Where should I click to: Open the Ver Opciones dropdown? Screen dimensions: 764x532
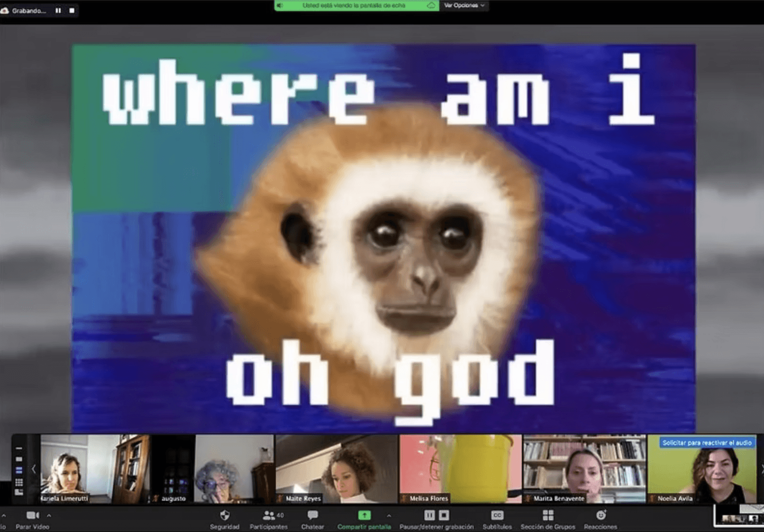(x=464, y=5)
